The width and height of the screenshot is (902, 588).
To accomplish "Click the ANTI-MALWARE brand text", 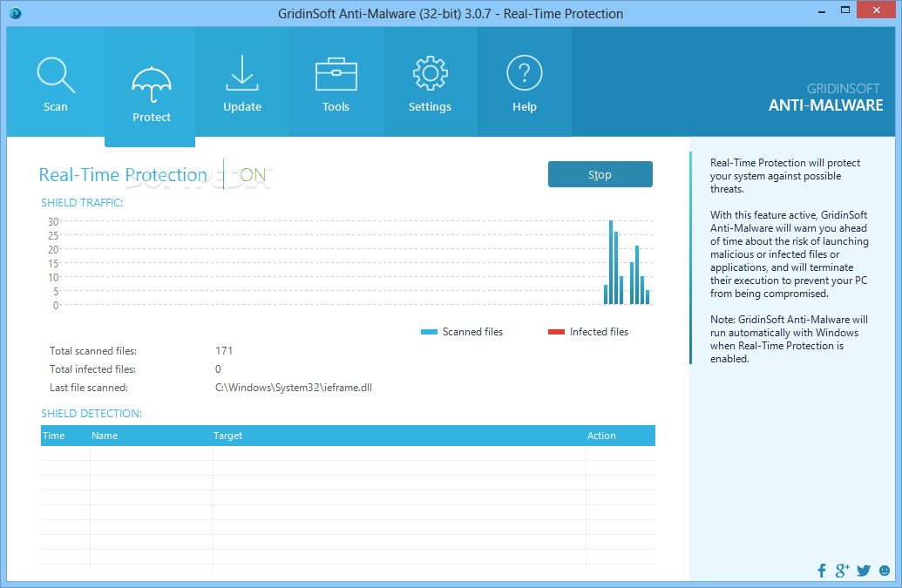I will [x=825, y=105].
